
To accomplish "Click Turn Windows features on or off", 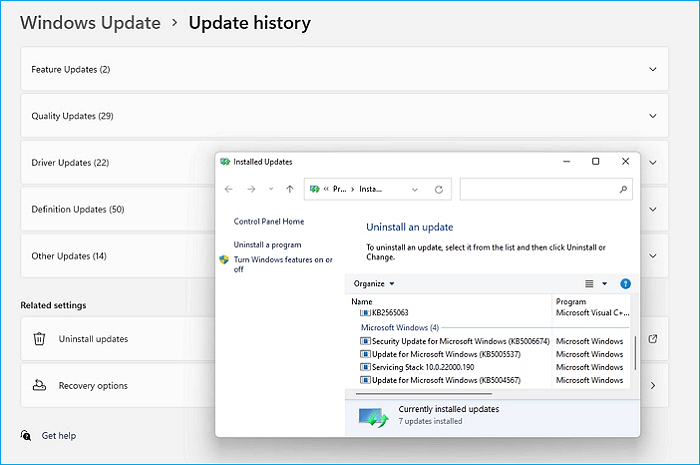I will click(x=283, y=264).
